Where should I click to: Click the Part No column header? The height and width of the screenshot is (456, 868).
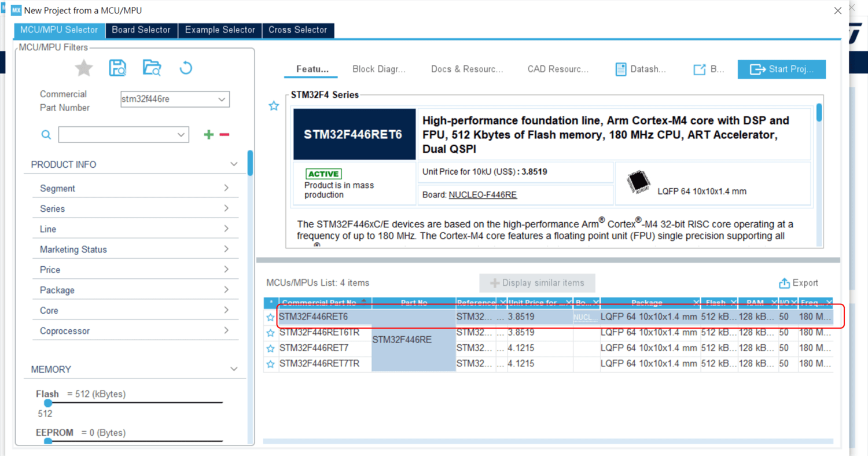(414, 303)
